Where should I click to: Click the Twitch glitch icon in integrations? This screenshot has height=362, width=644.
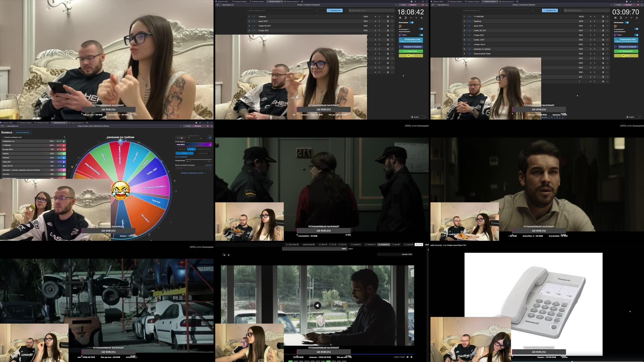(x=400, y=35)
